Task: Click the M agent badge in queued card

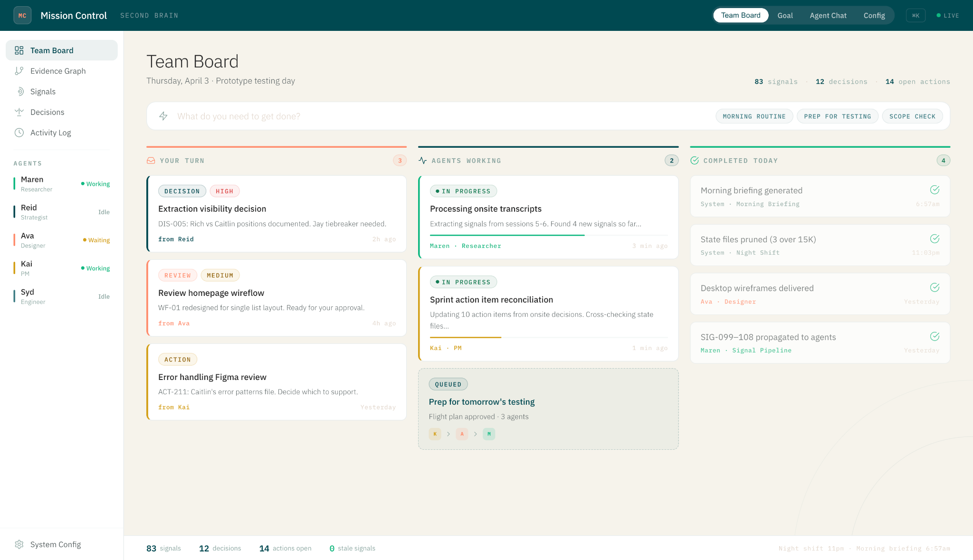Action: coord(489,434)
